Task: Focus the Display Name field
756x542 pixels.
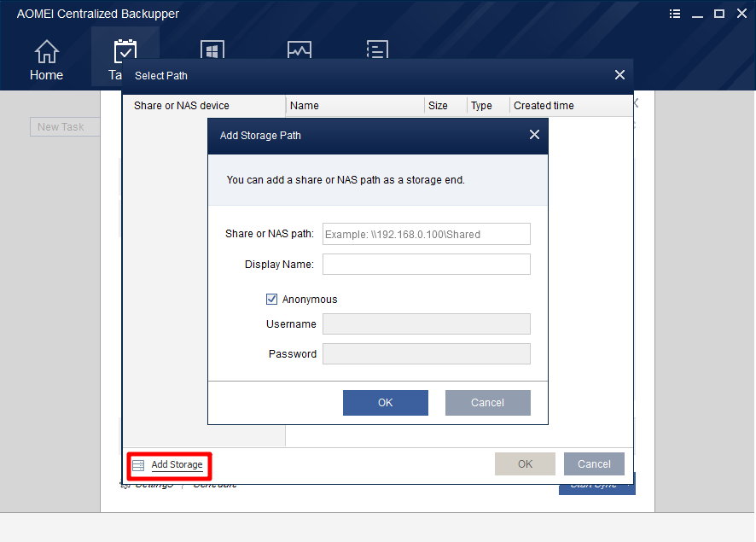Action: point(427,265)
